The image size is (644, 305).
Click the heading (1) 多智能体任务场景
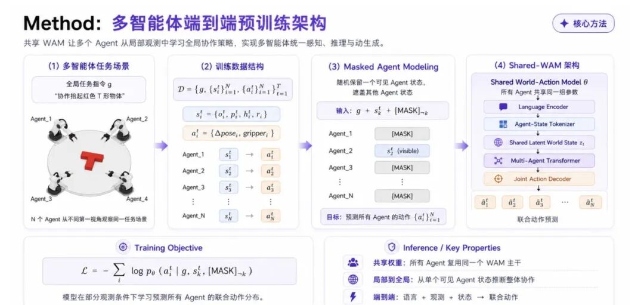(x=89, y=66)
